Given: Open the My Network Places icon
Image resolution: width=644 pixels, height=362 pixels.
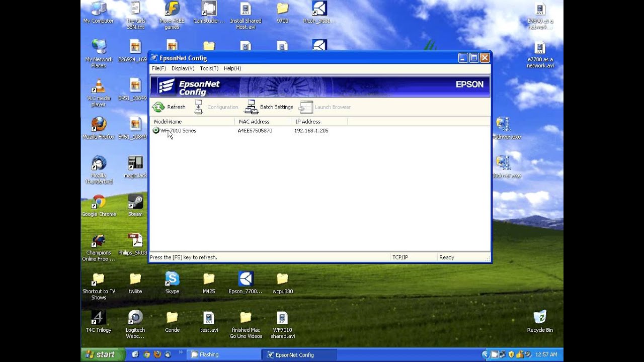Looking at the screenshot, I should (x=99, y=54).
